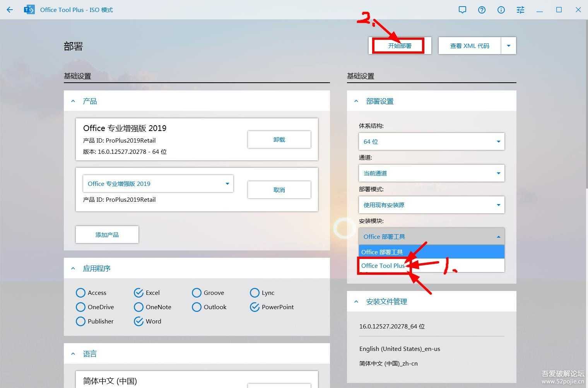This screenshot has height=388, width=588.
Task: Click the 产品 ID: ProPlus2019Retail text under installed product
Action: (x=120, y=140)
